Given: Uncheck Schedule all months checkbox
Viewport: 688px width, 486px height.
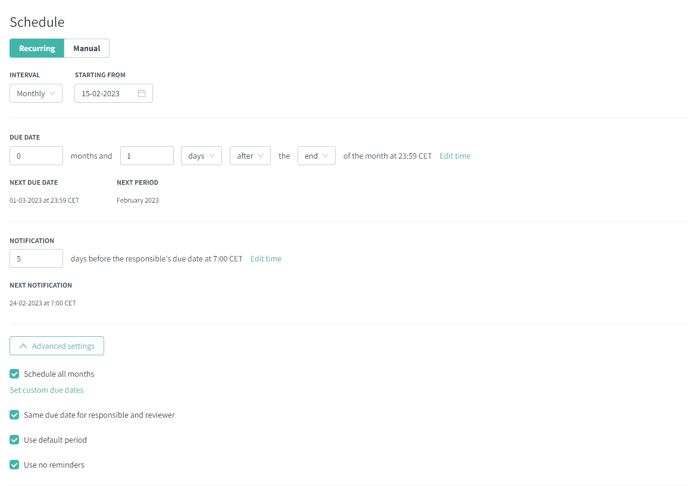Looking at the screenshot, I should (x=14, y=374).
